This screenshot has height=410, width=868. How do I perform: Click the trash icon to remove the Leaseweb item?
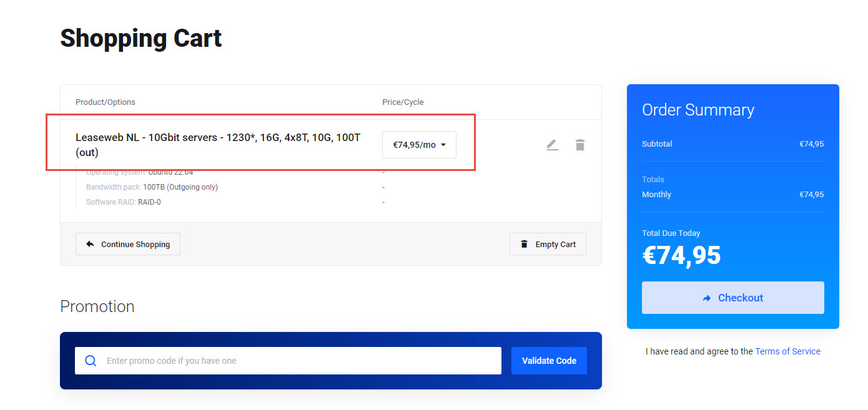(580, 145)
